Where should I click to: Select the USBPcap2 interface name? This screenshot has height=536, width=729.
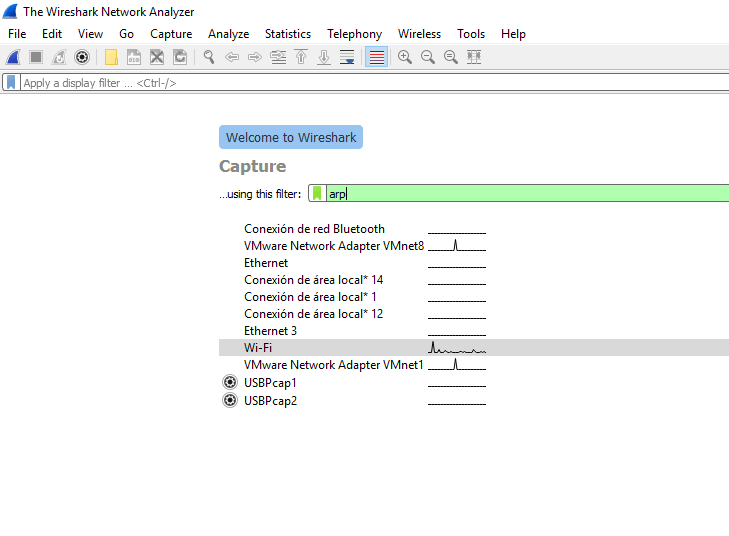click(270, 400)
